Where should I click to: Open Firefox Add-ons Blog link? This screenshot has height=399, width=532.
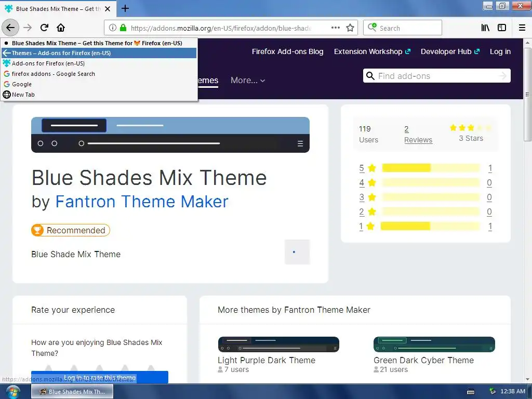(287, 51)
